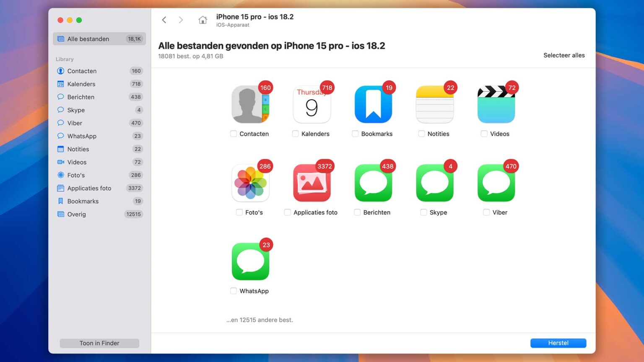Choose WhatsApp in the sidebar list
644x362 pixels.
point(82,136)
